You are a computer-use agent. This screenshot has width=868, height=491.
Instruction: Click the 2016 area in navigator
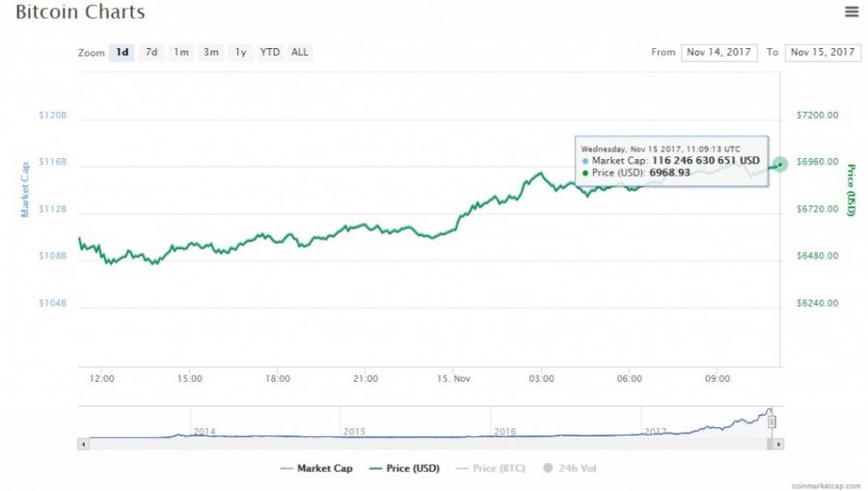[504, 431]
